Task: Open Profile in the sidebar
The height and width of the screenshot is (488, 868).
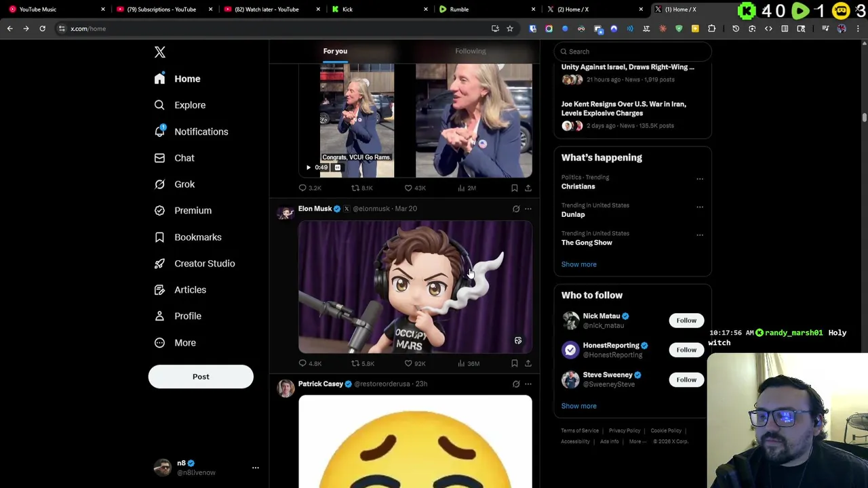Action: tap(178, 316)
